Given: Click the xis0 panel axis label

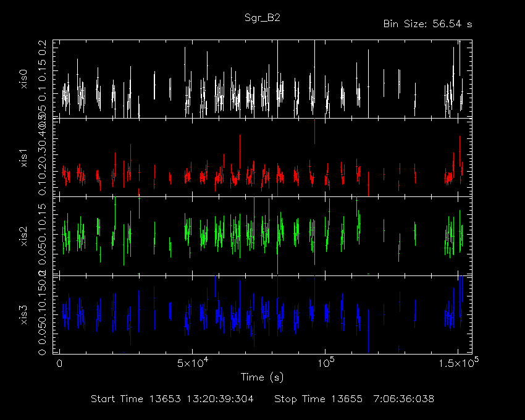Looking at the screenshot, I should [23, 79].
